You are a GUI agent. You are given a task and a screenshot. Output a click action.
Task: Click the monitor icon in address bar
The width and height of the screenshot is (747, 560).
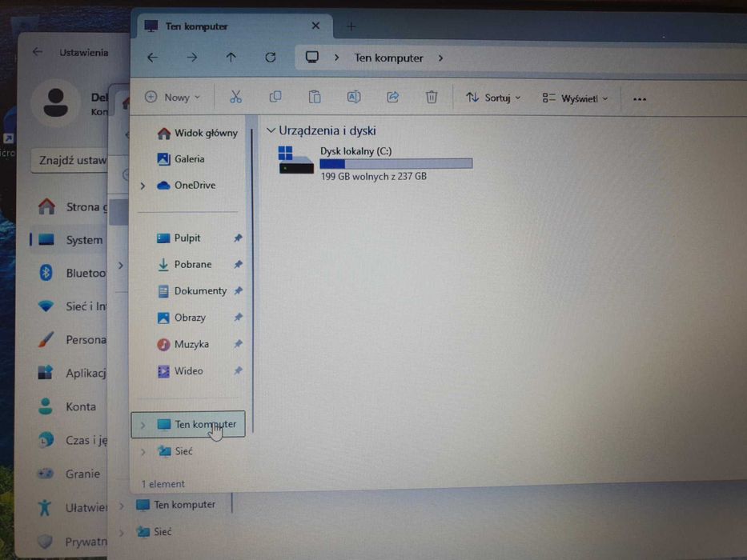coord(312,58)
